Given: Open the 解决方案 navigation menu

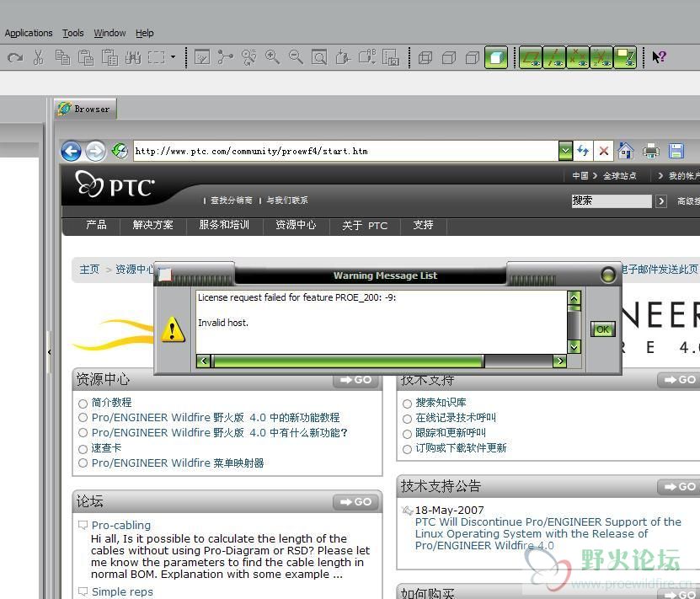Looking at the screenshot, I should tap(152, 225).
